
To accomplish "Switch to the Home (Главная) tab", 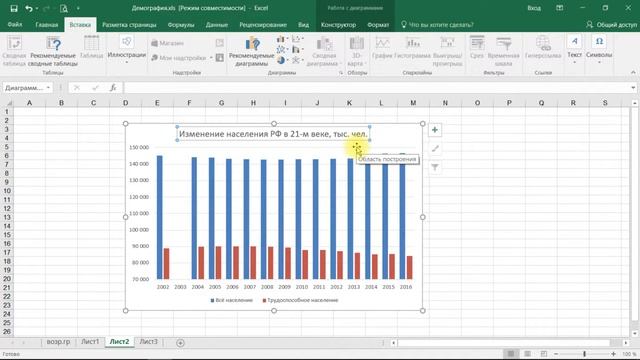I will 47,24.
